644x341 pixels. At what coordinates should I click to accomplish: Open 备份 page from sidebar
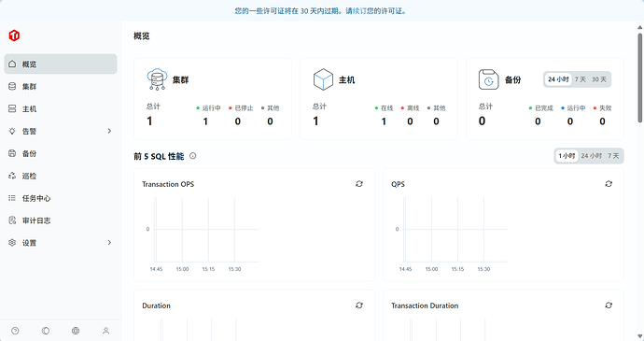(x=61, y=153)
